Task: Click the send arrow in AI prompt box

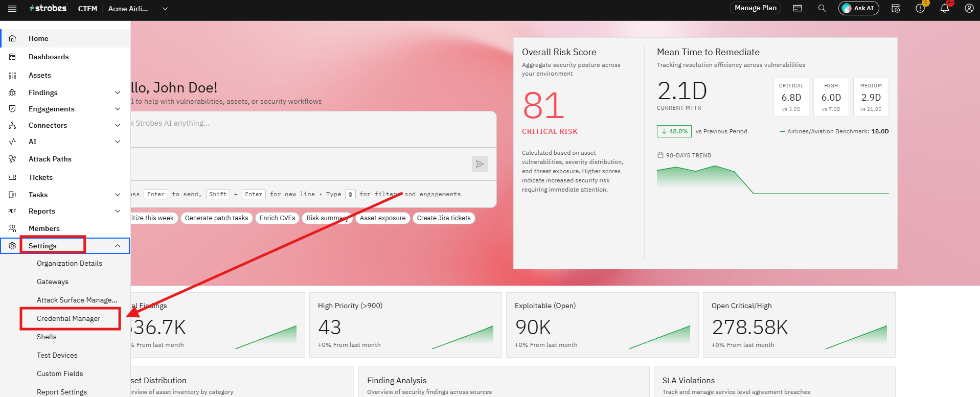Action: (480, 164)
